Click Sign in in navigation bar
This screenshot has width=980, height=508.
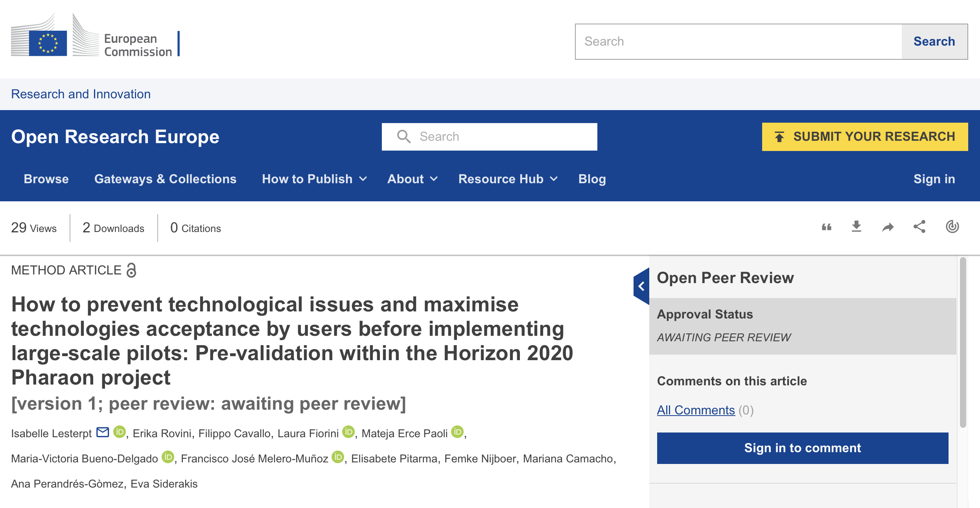click(934, 179)
